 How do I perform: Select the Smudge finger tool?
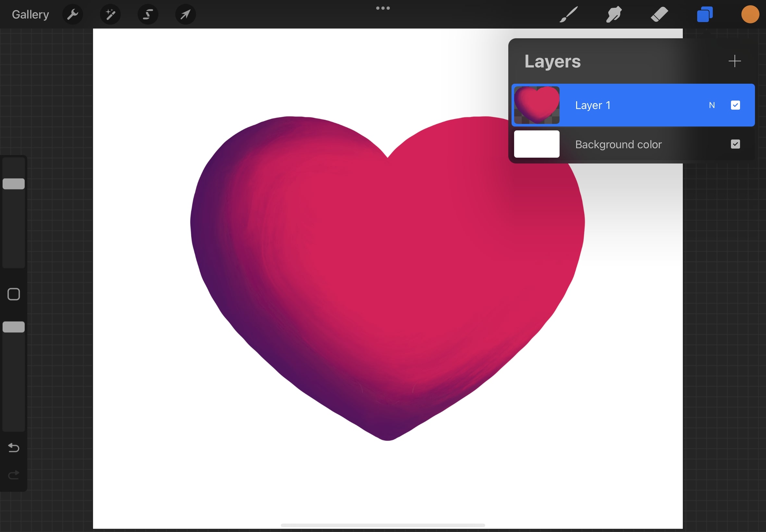(613, 14)
